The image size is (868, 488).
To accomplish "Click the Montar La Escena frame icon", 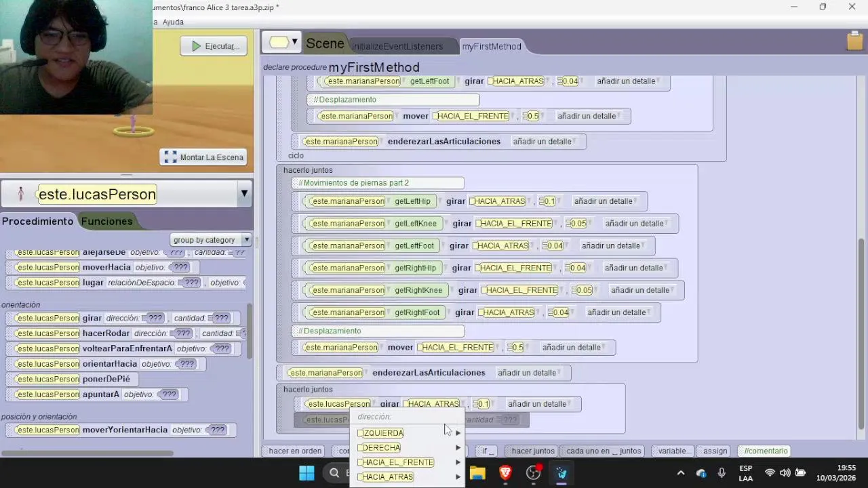I will pyautogui.click(x=171, y=157).
